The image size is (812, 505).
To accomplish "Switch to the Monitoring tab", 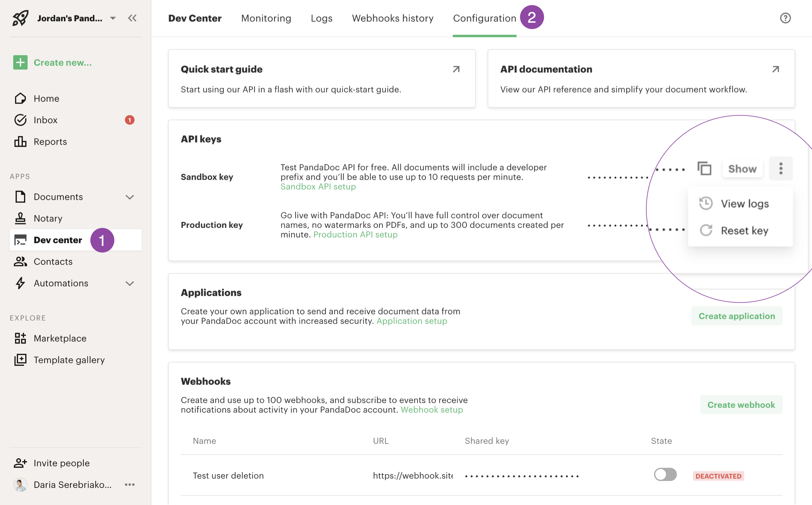I will (266, 18).
